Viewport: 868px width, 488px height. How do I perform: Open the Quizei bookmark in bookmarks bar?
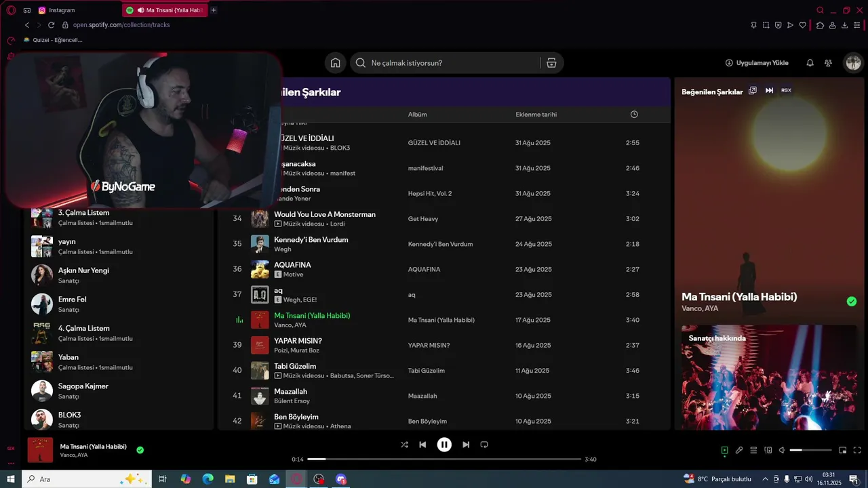(x=53, y=40)
